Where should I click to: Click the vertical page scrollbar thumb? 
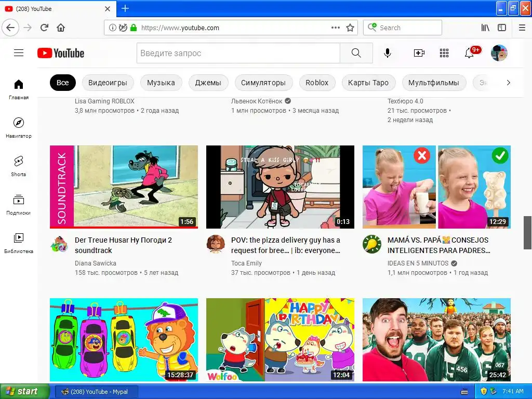[x=527, y=232]
